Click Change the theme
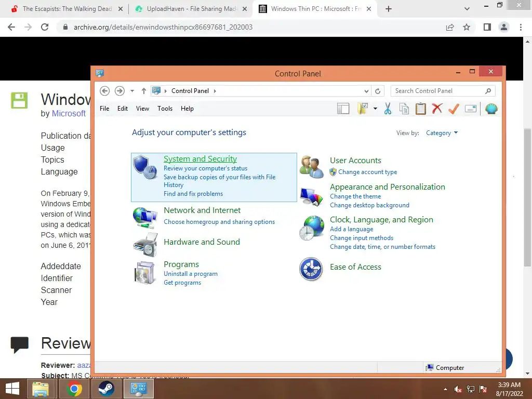This screenshot has height=399, width=532. pyautogui.click(x=355, y=196)
